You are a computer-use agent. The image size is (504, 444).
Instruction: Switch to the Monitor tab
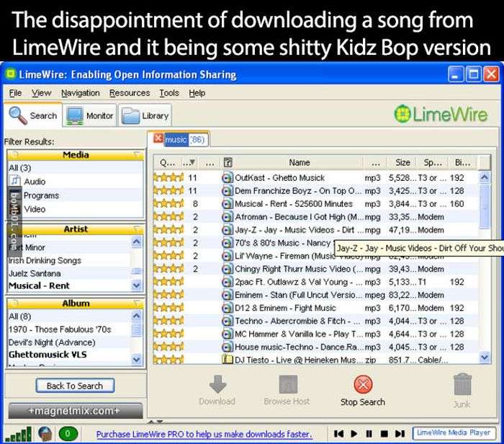pos(90,115)
